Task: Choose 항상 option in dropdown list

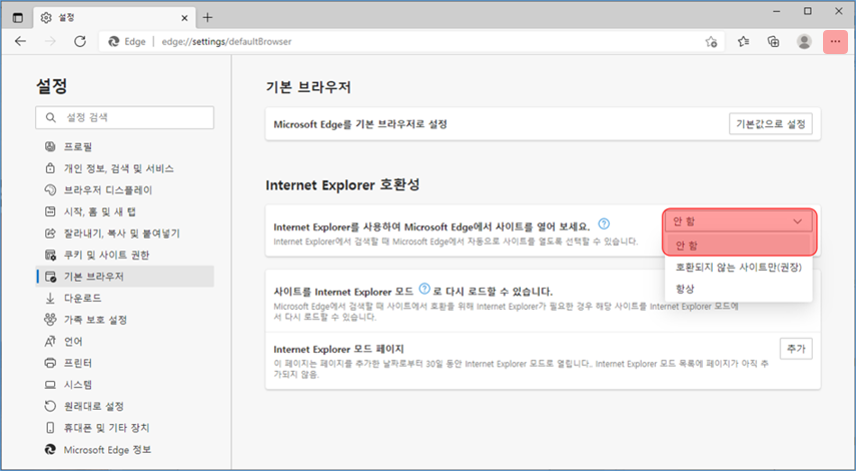Action: [x=739, y=289]
